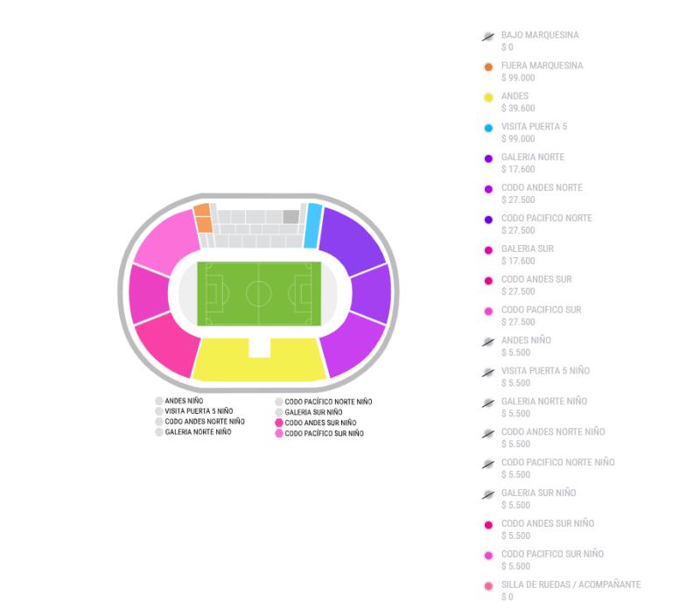The width and height of the screenshot is (700, 616).
Task: Select the pink SILLA DE RUEDAS legend icon
Action: coord(486,584)
